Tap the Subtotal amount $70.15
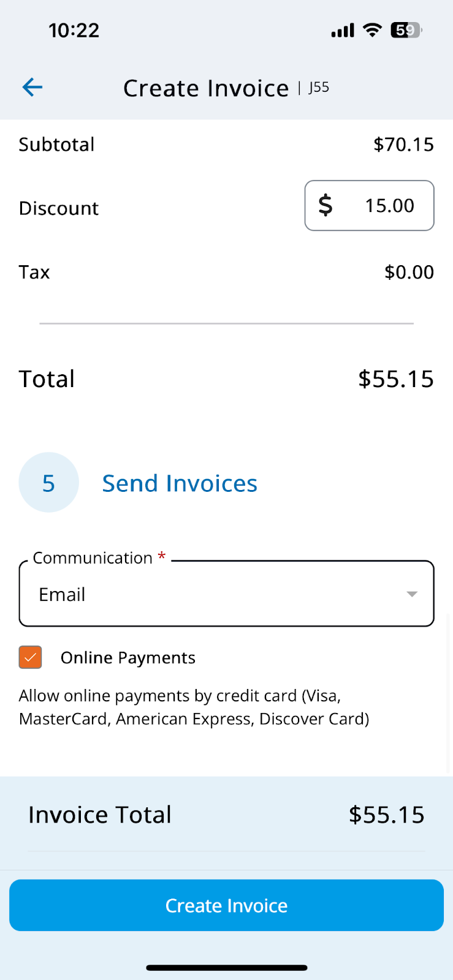The width and height of the screenshot is (453, 980). pyautogui.click(x=404, y=145)
